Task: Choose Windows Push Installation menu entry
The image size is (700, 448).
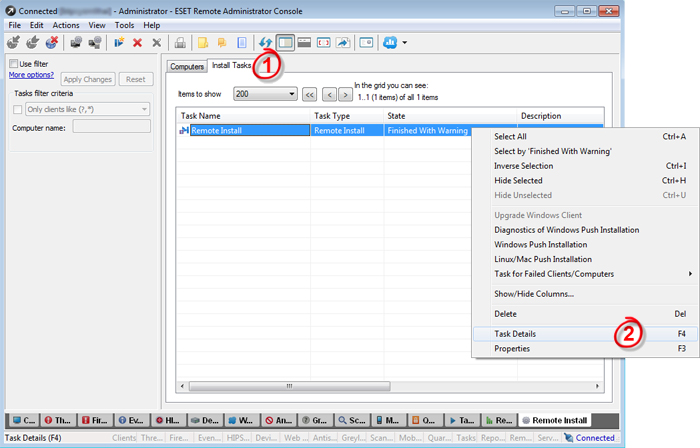Action: point(585,245)
